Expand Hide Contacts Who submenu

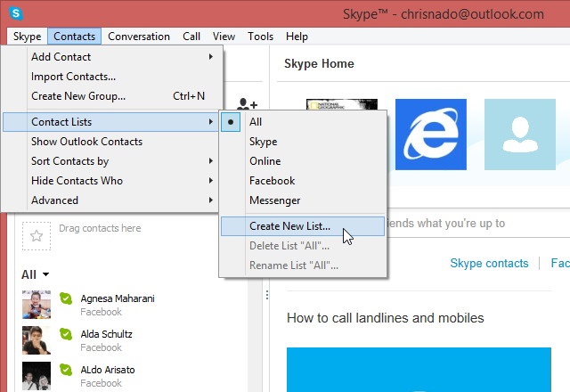tap(110, 181)
